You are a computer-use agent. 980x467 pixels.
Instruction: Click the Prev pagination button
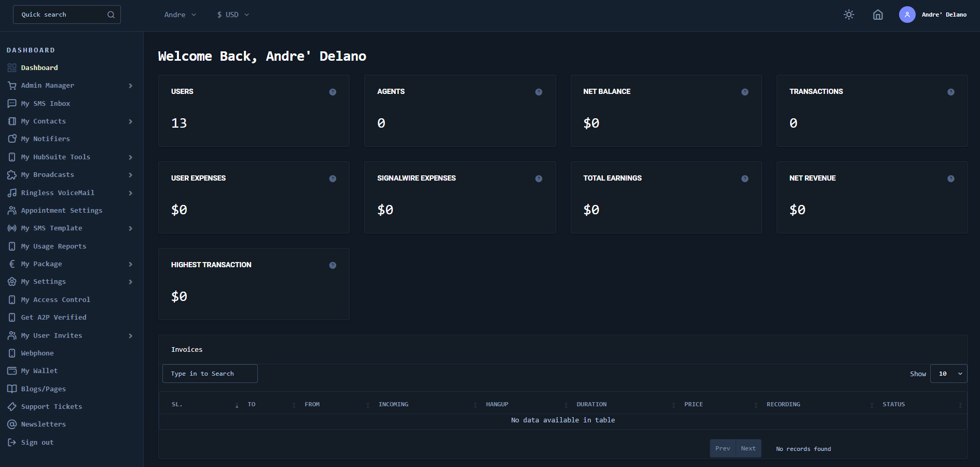[722, 448]
